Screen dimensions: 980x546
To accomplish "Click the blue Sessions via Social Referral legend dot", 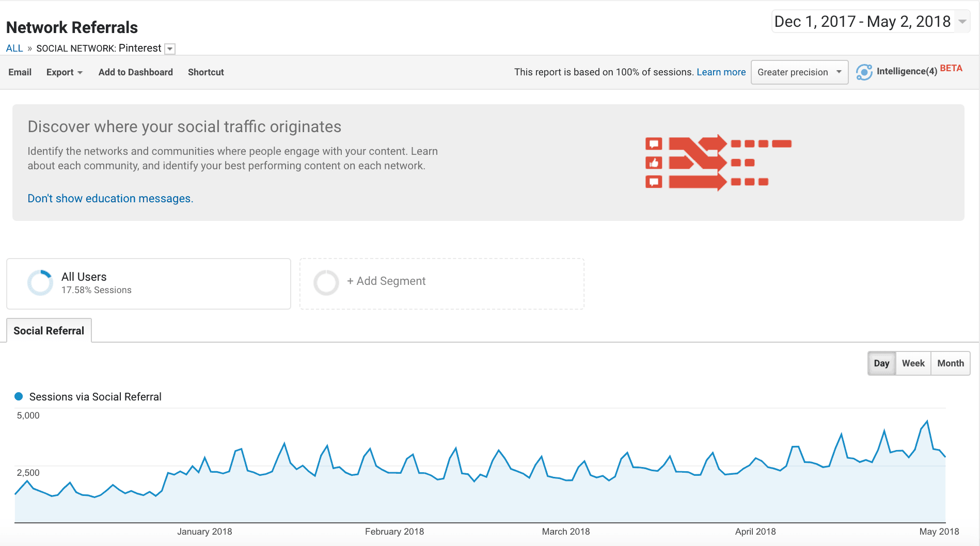I will pyautogui.click(x=19, y=396).
